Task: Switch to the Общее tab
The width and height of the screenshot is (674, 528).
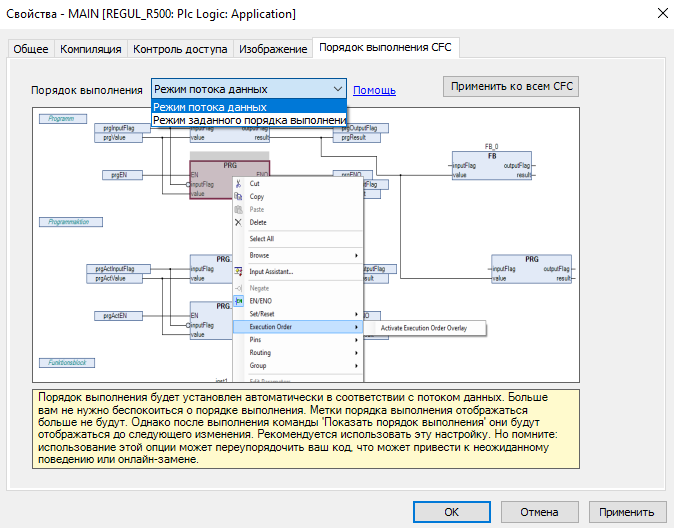Action: pyautogui.click(x=31, y=49)
